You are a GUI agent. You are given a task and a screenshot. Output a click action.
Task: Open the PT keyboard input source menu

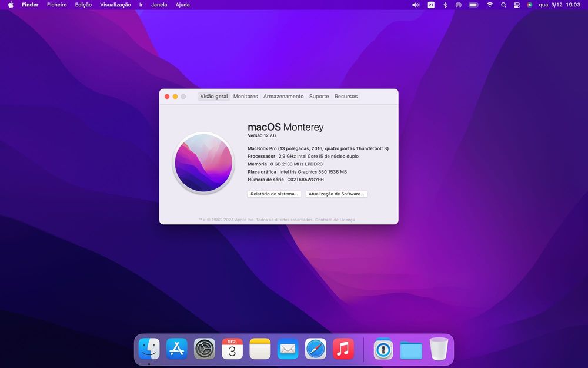[x=431, y=5]
